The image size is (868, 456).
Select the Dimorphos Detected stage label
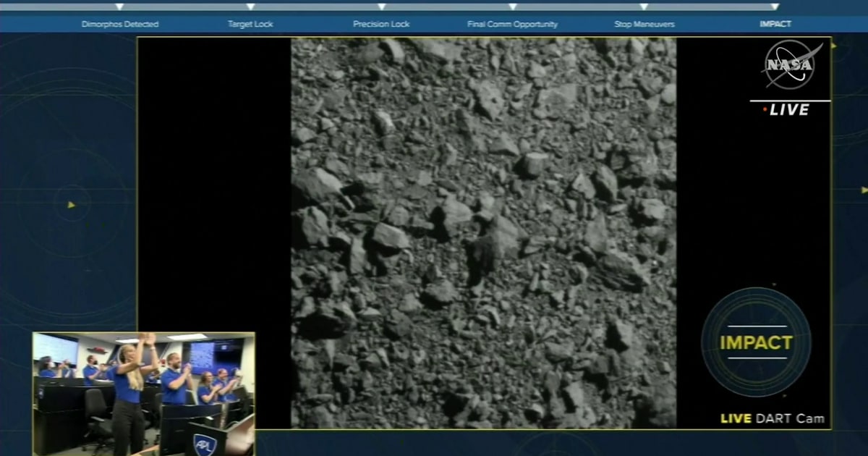[x=121, y=23]
